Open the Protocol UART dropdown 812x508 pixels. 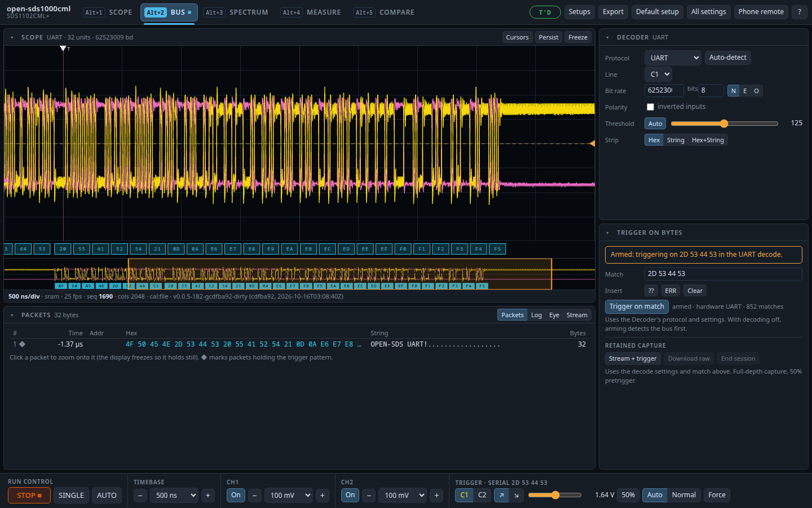673,58
